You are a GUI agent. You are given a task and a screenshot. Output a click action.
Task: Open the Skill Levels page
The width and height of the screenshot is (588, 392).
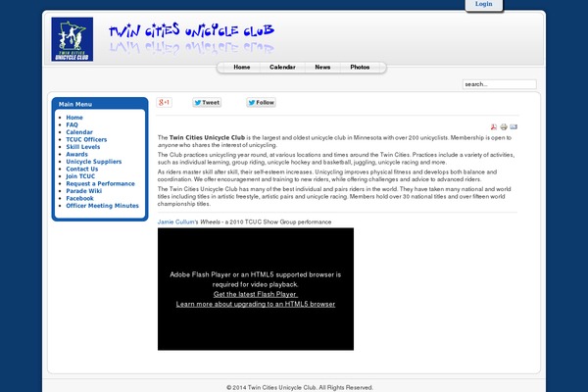click(x=83, y=147)
